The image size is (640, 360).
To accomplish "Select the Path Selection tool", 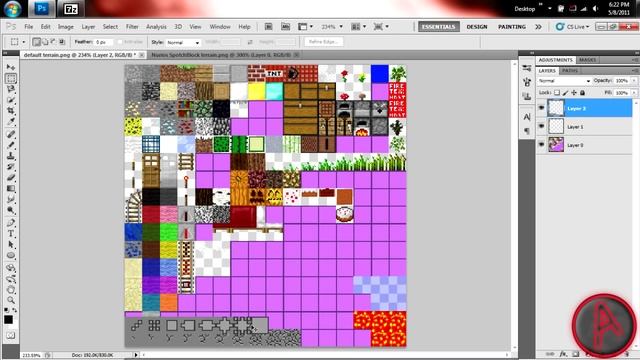I will point(11,245).
